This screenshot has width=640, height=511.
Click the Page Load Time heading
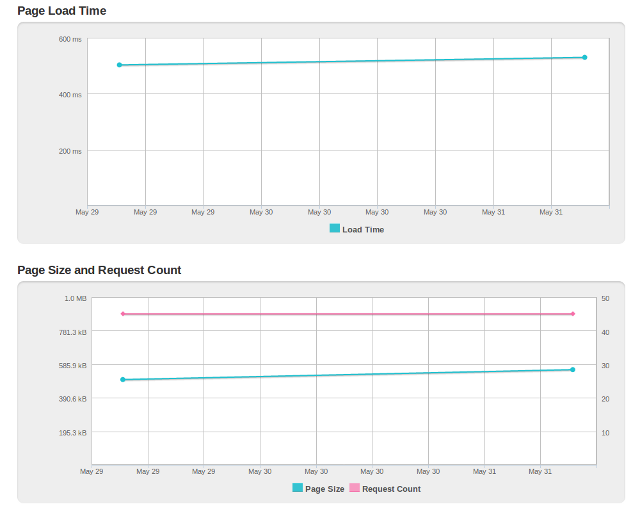click(62, 11)
